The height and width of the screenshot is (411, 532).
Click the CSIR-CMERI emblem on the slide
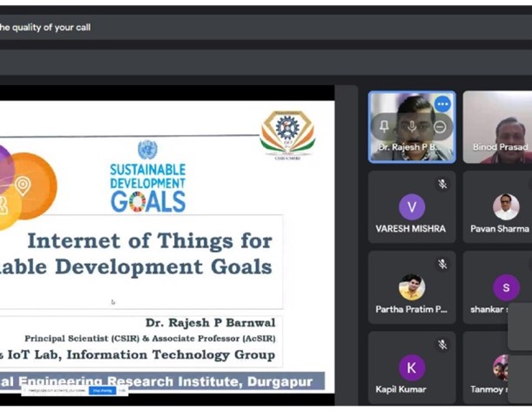coord(287,132)
